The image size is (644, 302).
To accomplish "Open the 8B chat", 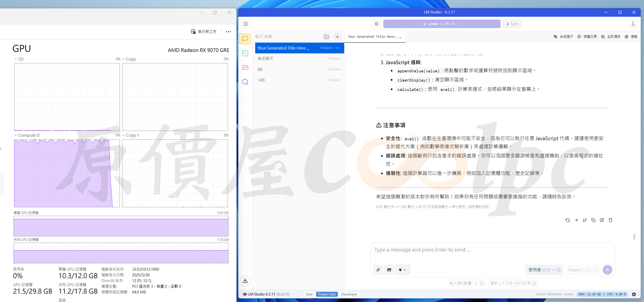I will (x=299, y=69).
